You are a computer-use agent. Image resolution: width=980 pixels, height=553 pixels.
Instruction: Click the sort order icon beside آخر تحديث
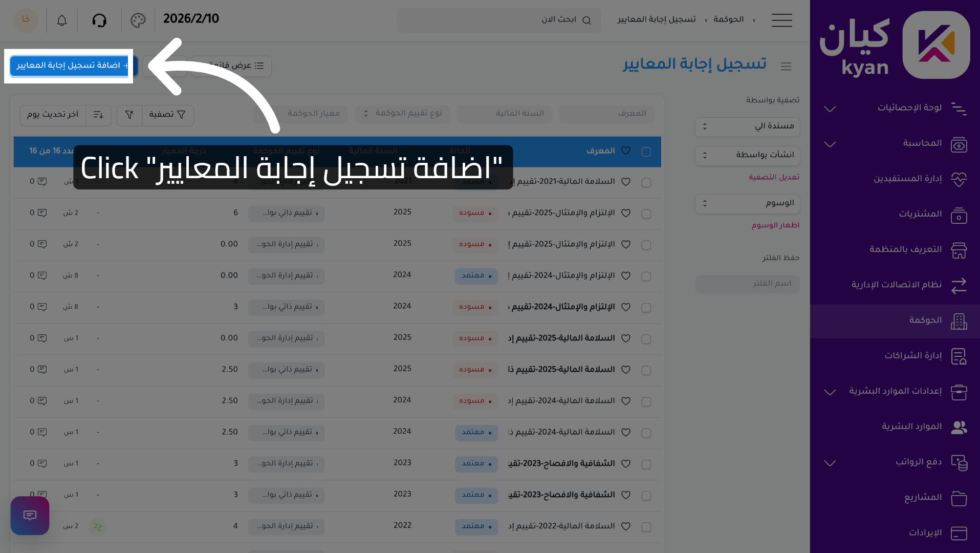98,115
